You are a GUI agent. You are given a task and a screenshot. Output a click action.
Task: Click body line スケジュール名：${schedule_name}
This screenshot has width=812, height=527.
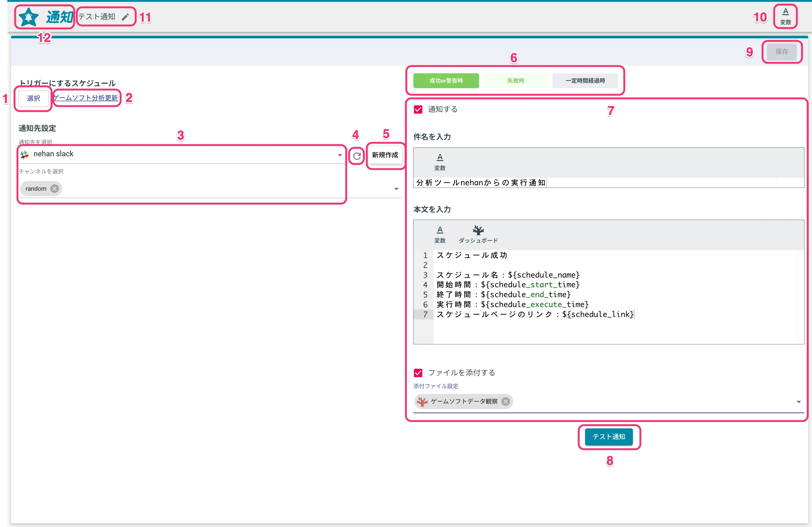(x=508, y=275)
